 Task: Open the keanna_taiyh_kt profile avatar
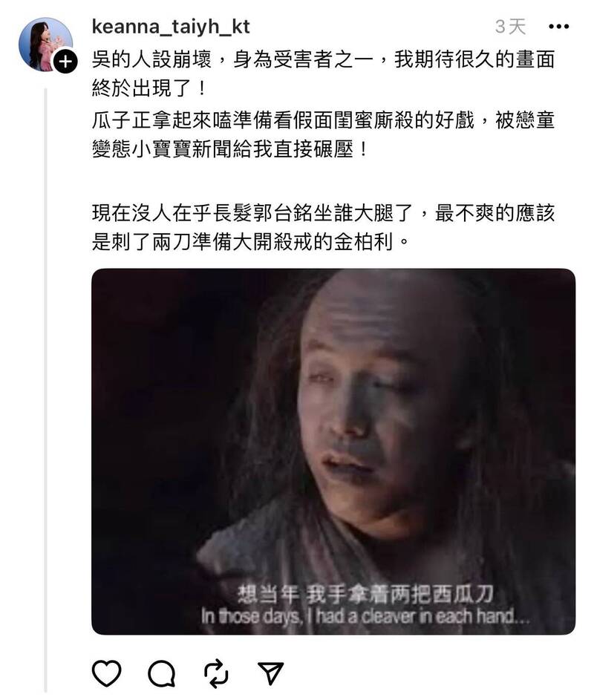[x=45, y=45]
